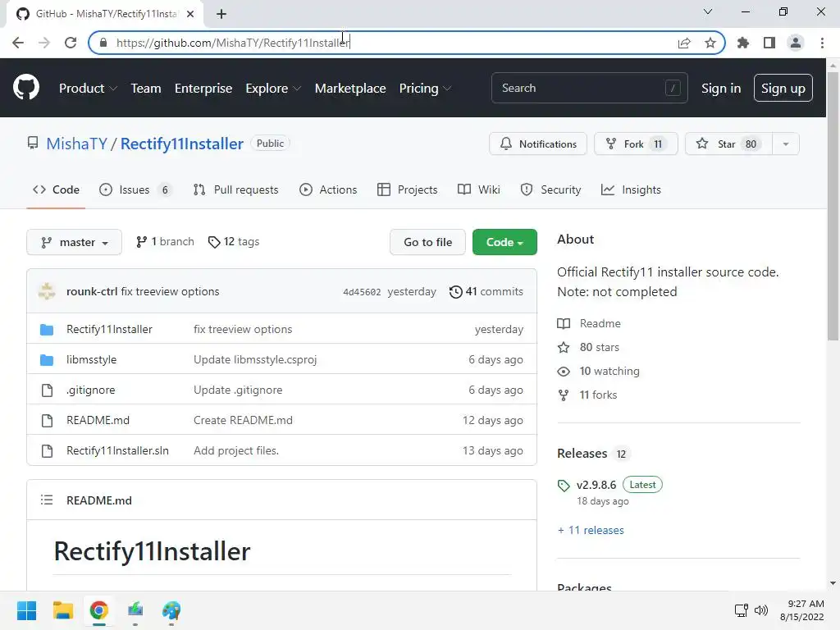The width and height of the screenshot is (840, 630).
Task: Click the GitHub Octocat logo
Action: click(x=26, y=88)
